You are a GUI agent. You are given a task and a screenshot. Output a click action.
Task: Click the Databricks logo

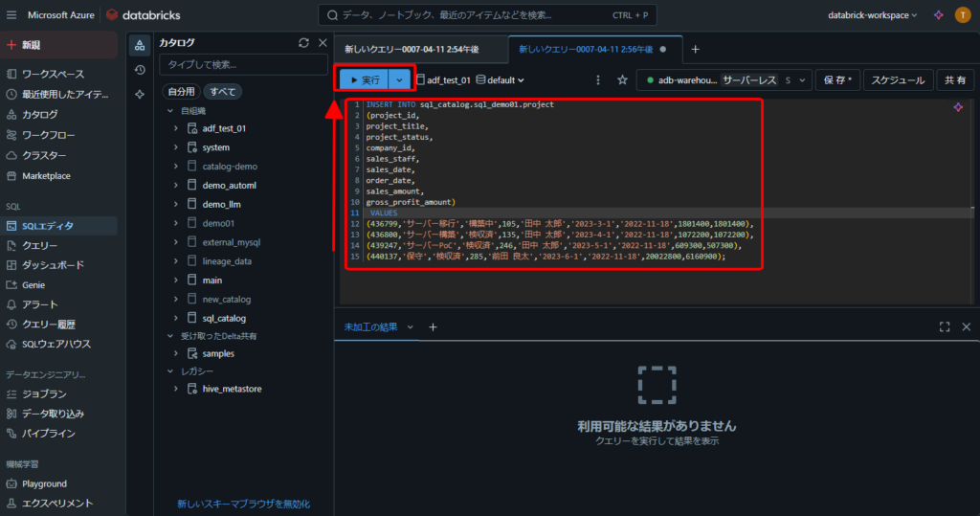144,15
